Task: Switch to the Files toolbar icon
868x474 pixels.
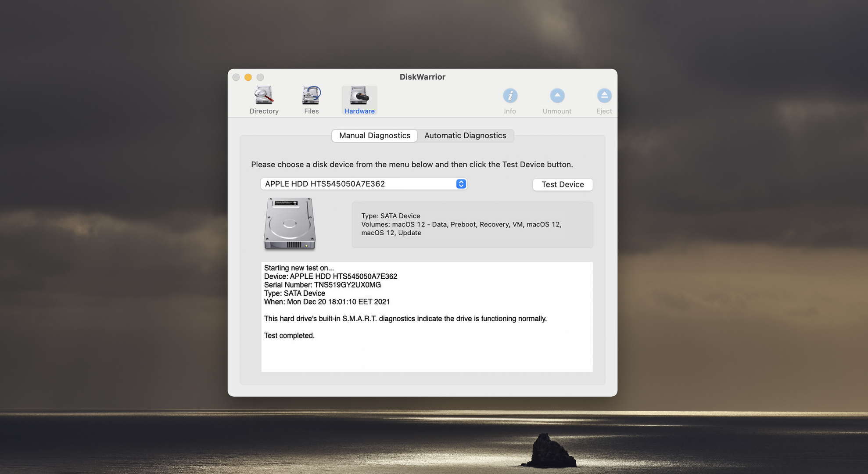Action: click(311, 100)
